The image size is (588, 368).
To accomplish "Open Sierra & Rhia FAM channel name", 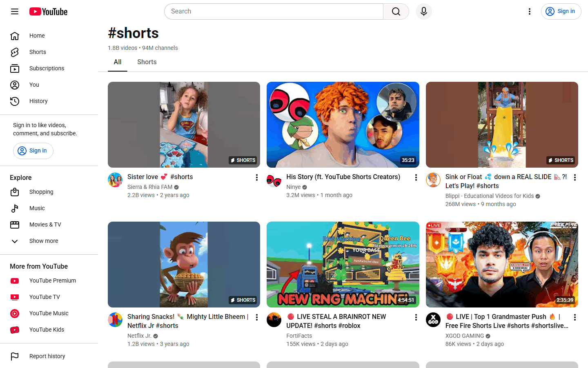I will pos(150,187).
